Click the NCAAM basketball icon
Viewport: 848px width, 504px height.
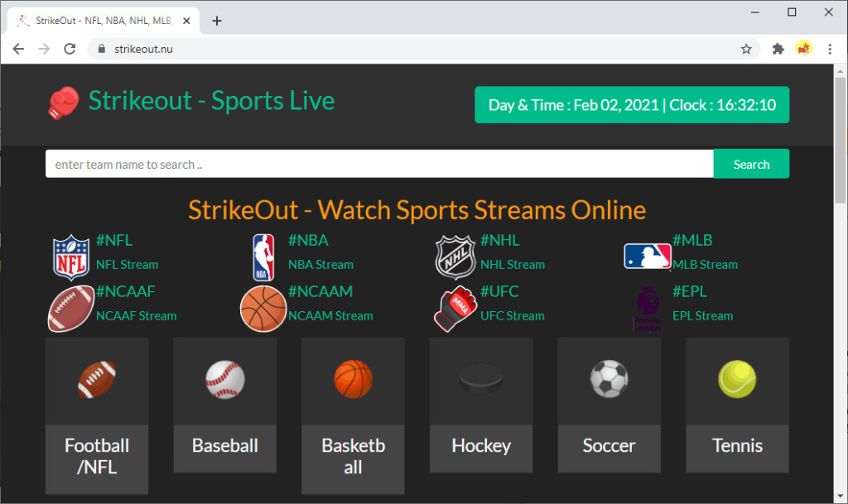click(263, 309)
